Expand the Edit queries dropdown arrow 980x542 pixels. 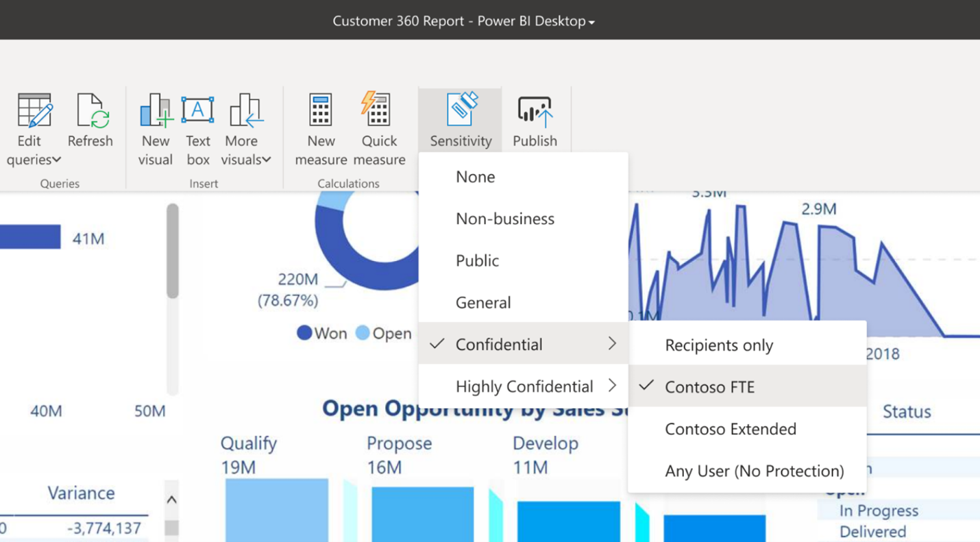click(57, 160)
